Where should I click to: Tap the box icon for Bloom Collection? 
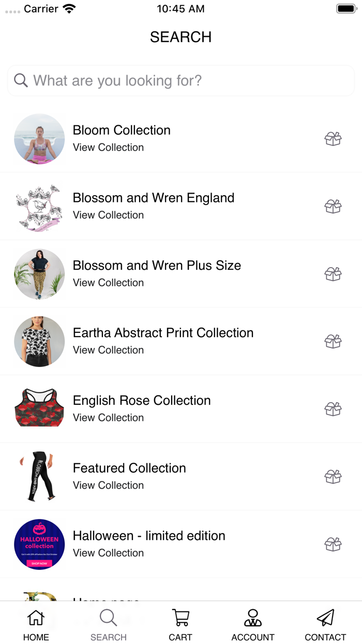333,139
